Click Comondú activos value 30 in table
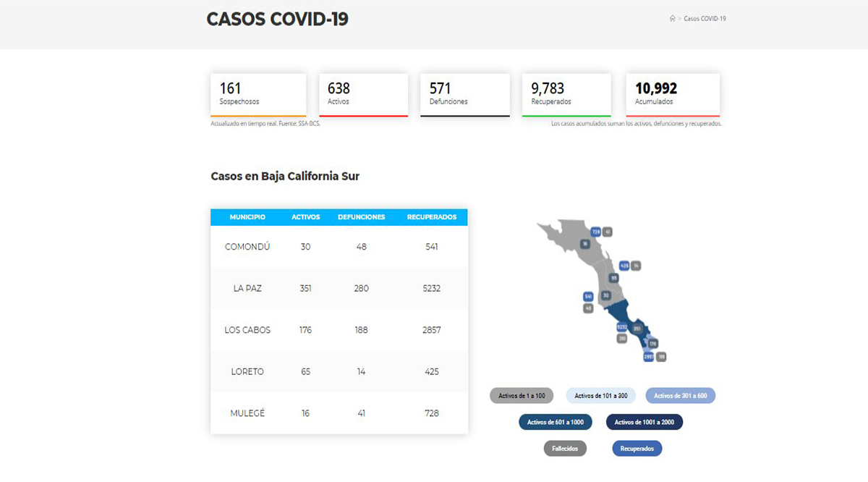The image size is (868, 482). (x=305, y=247)
